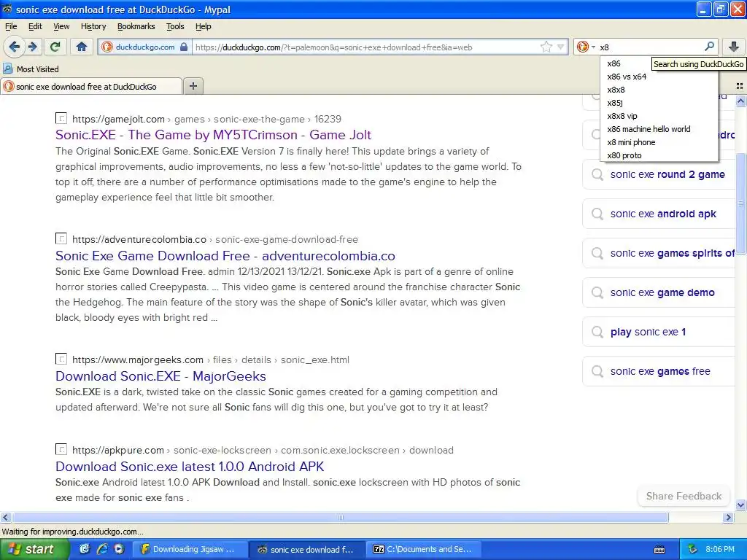
Task: Open Sonic.EXE - The Game Game Jolt result
Action: (213, 135)
